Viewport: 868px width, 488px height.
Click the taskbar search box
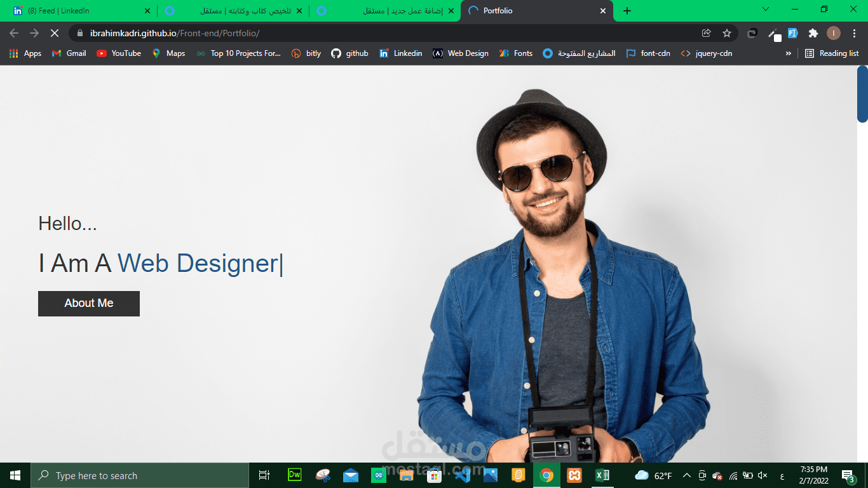pyautogui.click(x=140, y=475)
